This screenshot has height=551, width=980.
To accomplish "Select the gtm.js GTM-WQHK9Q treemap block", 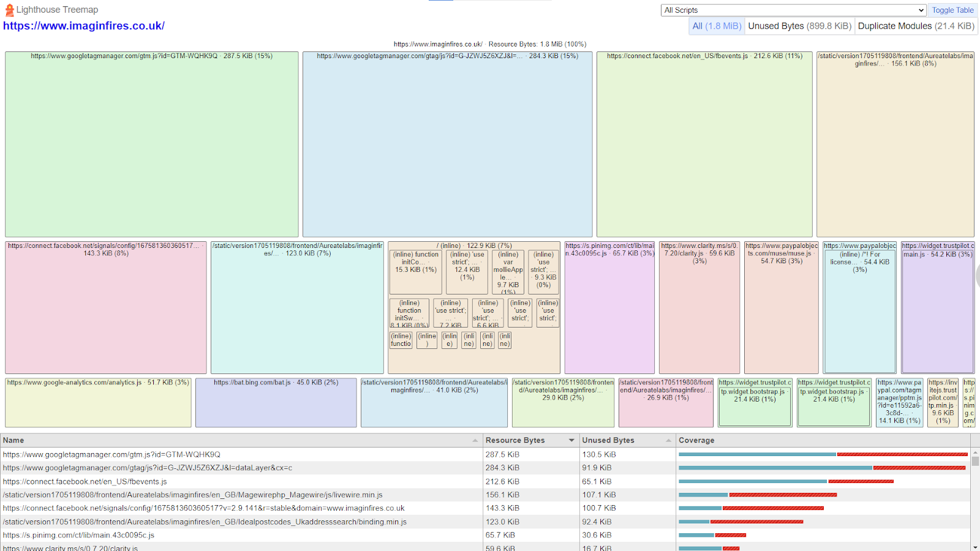I will (x=152, y=144).
